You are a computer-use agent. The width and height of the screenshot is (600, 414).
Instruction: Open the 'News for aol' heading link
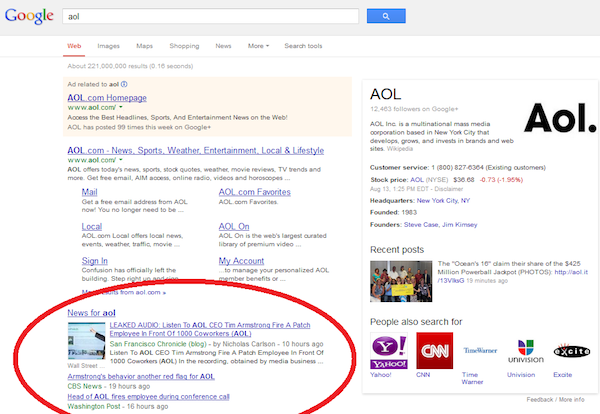91,313
